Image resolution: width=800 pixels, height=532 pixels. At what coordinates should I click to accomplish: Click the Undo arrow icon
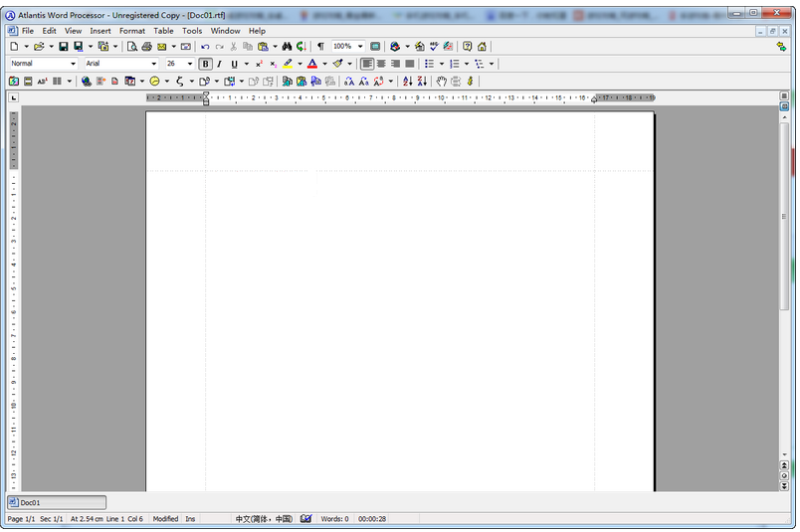click(205, 47)
